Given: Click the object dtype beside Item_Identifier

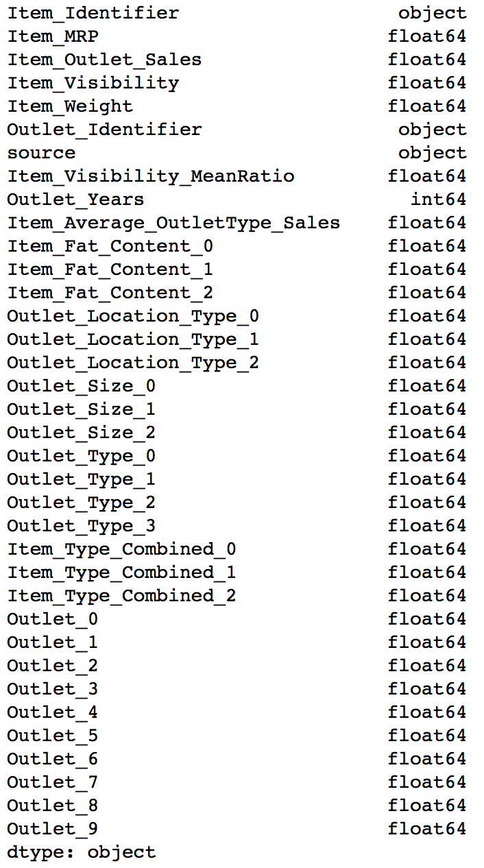Looking at the screenshot, I should [x=432, y=13].
